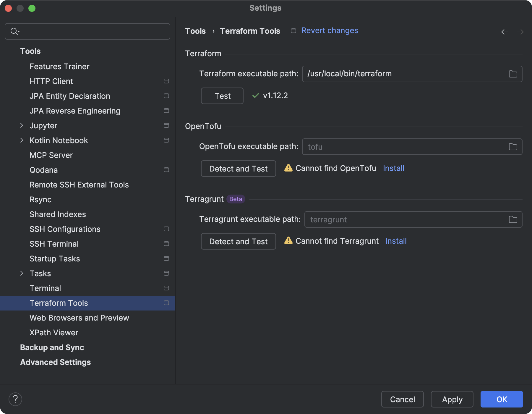Expand the Kotlin Notebook settings section
Viewport: 532px width, 414px height.
[22, 140]
